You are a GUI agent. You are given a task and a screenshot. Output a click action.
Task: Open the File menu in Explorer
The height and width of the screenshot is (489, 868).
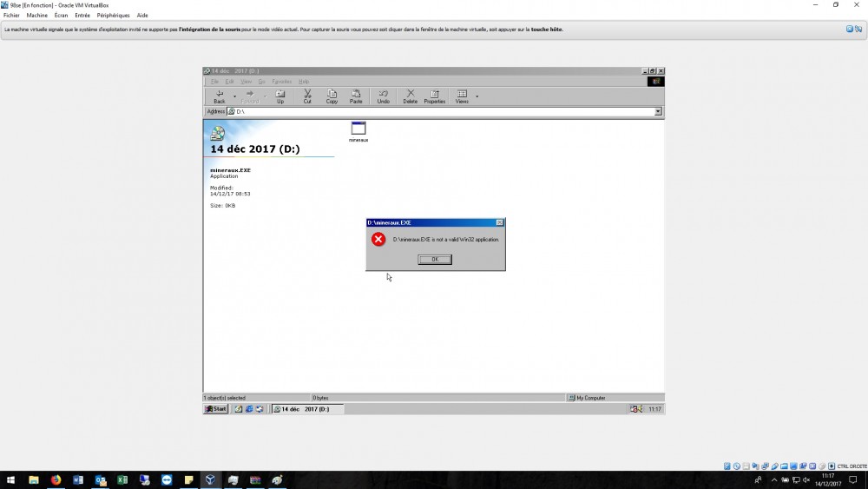click(214, 82)
